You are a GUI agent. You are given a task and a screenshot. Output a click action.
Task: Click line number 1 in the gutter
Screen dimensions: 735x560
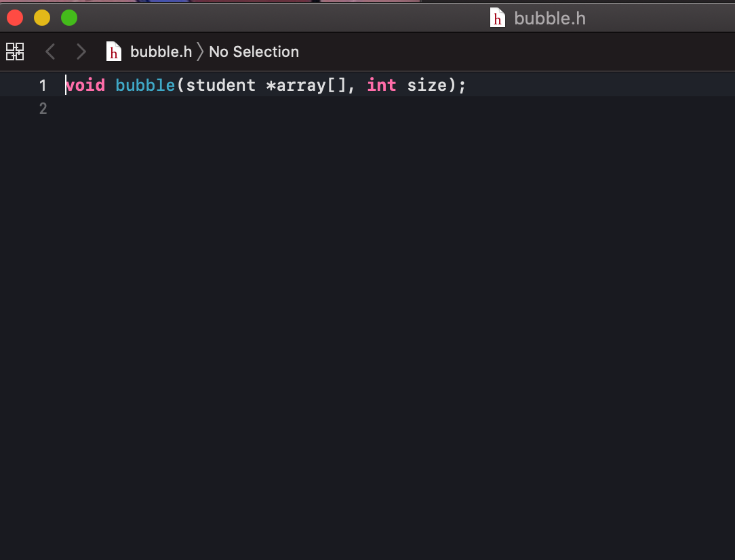click(43, 85)
